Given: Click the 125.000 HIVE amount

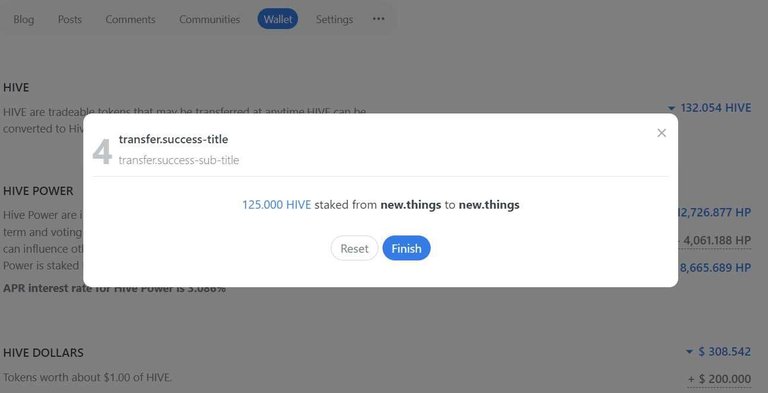Looking at the screenshot, I should 277,205.
